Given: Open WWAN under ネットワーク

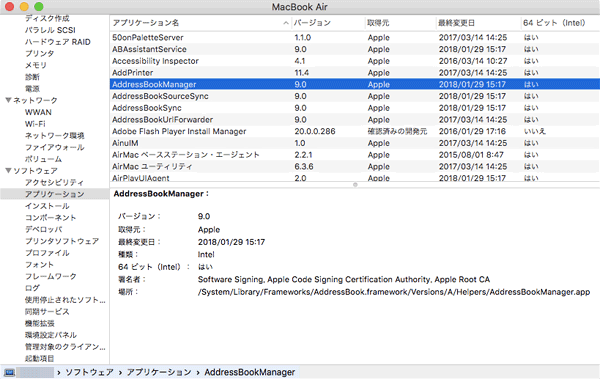Looking at the screenshot, I should coord(38,112).
